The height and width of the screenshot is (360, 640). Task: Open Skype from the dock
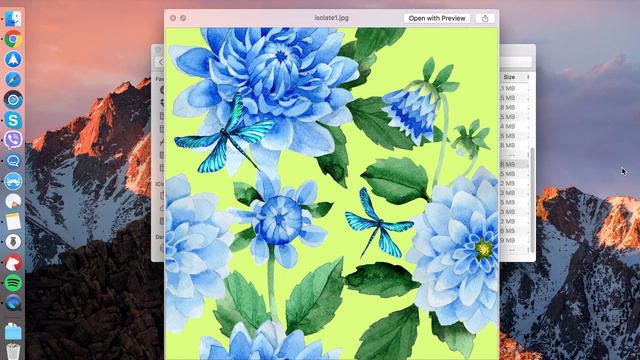point(13,120)
